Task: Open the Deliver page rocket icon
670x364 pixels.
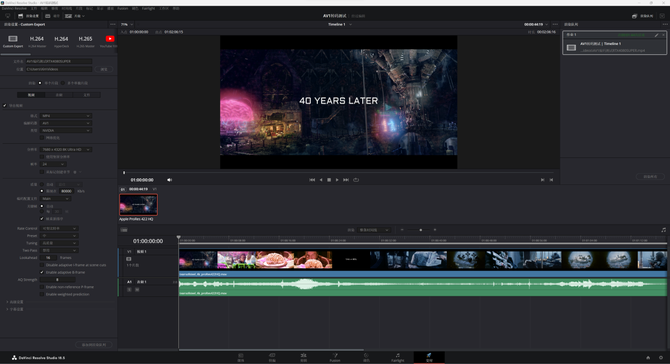Action: [429, 355]
